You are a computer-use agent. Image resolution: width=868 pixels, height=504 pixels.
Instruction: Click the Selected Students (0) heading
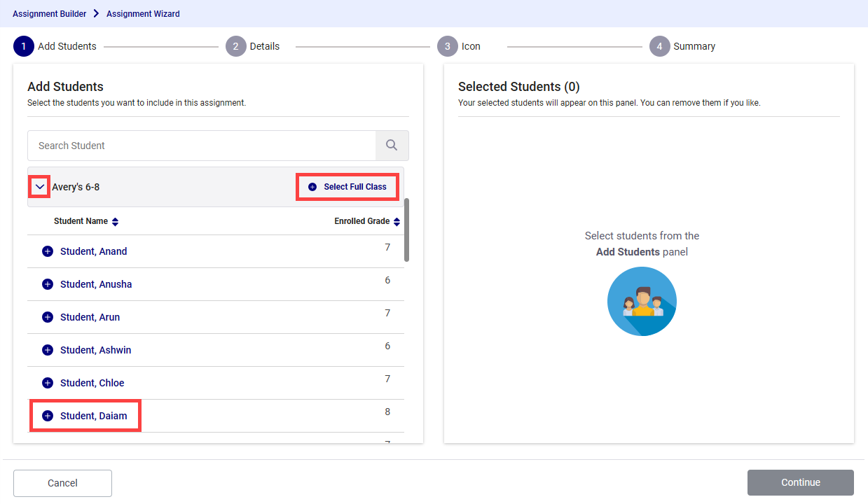point(519,87)
